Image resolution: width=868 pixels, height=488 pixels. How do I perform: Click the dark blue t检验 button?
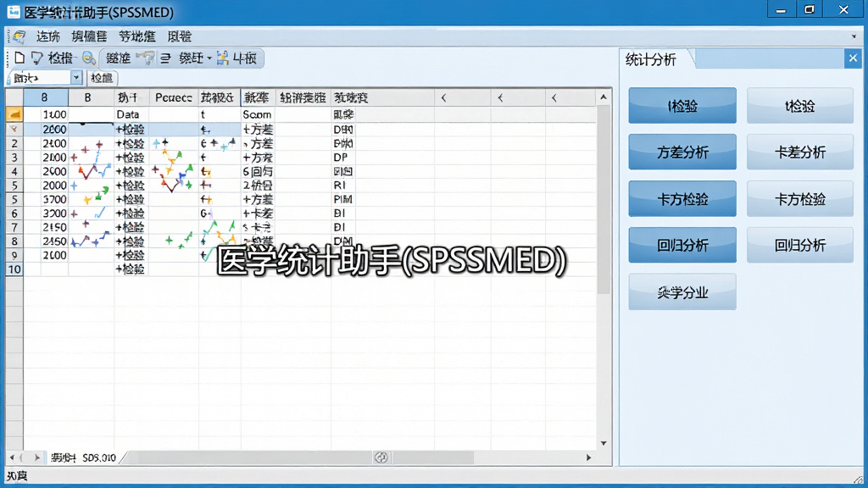[x=682, y=106]
